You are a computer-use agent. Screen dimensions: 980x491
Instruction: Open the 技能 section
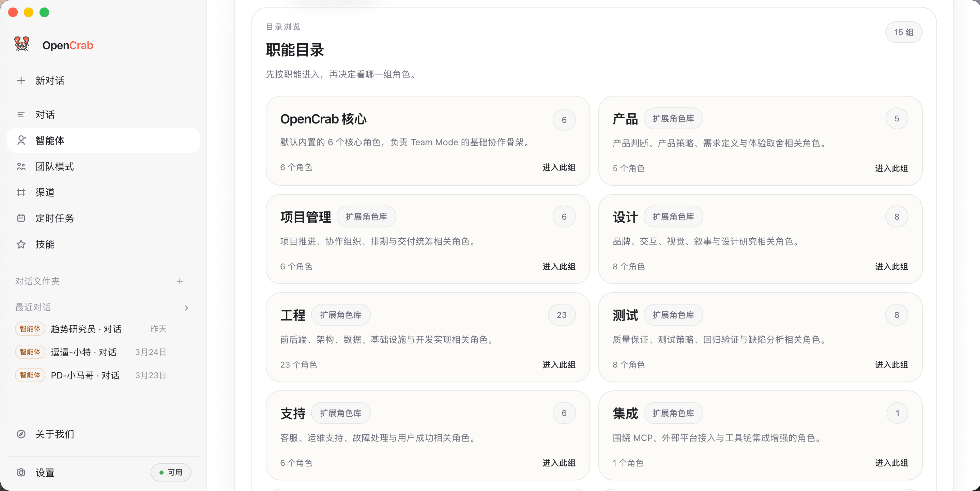tap(45, 244)
